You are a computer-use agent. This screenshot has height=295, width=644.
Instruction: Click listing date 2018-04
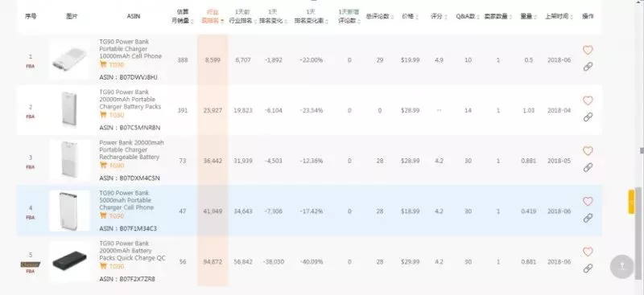559,110
